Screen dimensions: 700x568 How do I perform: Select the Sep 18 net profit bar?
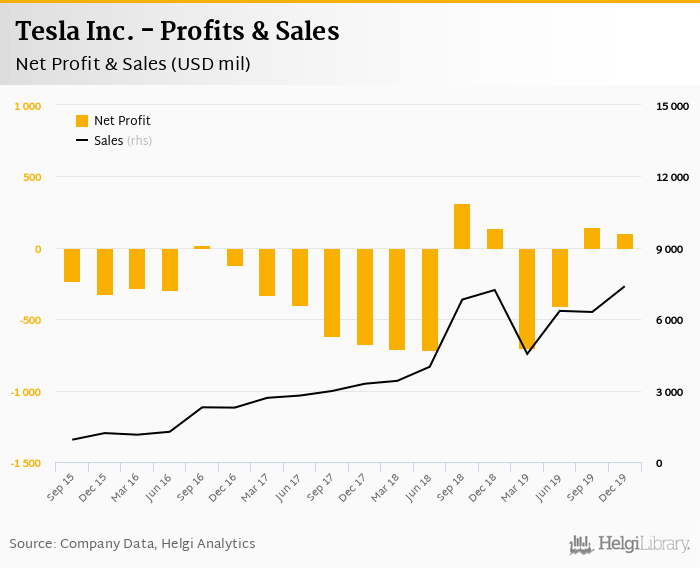[462, 227]
